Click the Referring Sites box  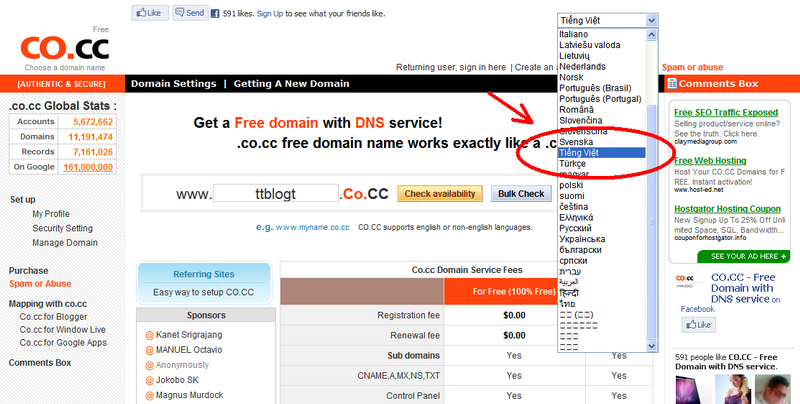[204, 283]
